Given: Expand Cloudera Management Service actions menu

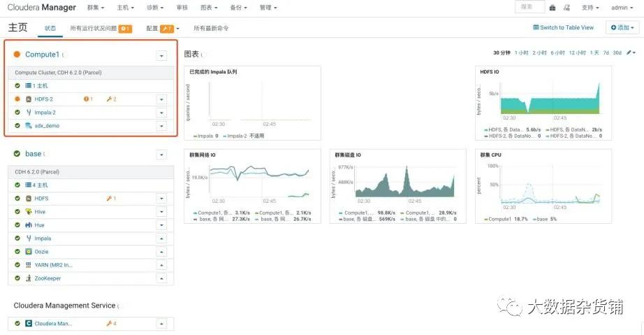Looking at the screenshot, I should coord(161,324).
